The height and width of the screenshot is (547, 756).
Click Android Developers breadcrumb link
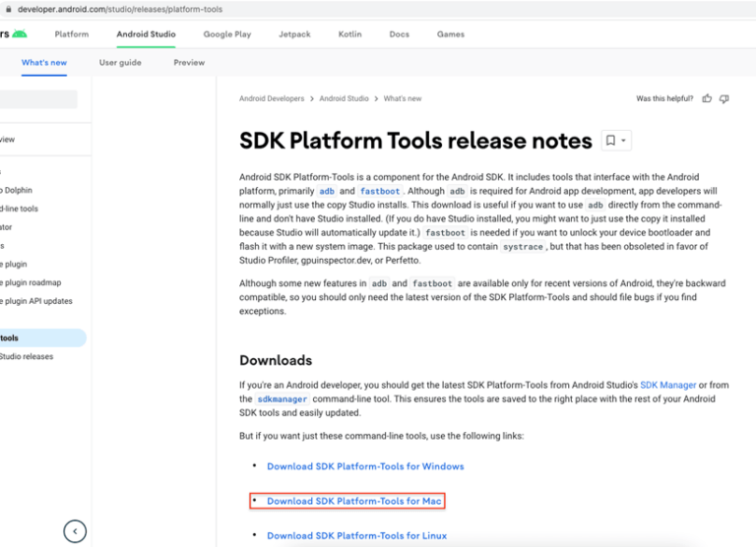(x=272, y=98)
